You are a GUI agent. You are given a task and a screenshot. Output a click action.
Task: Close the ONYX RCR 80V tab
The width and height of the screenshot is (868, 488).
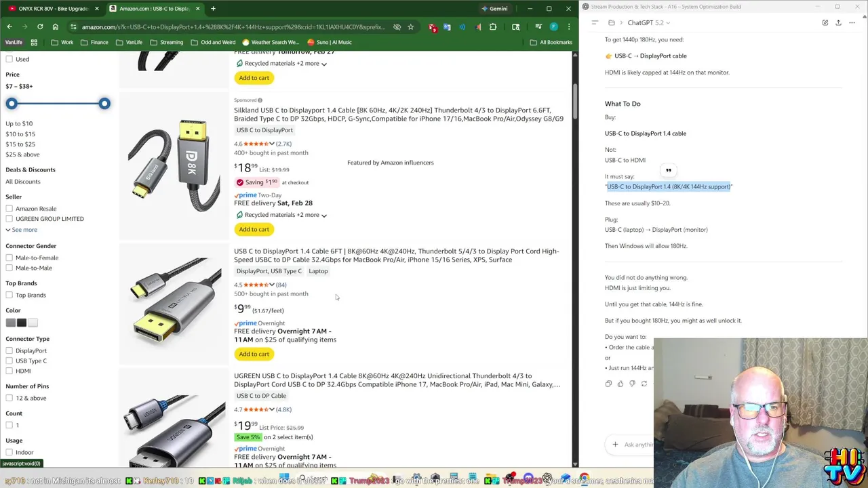96,9
